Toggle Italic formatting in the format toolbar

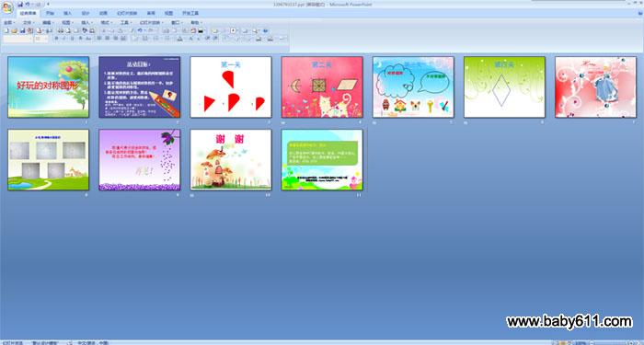click(x=64, y=39)
